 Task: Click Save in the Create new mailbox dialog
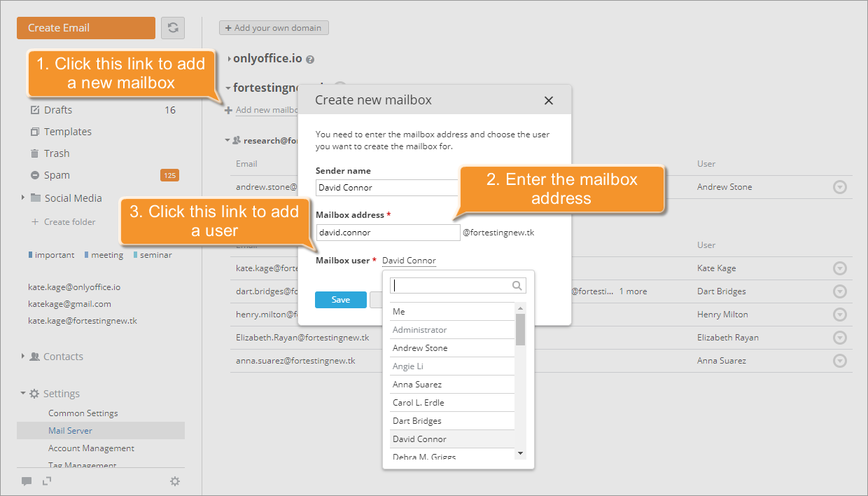340,299
